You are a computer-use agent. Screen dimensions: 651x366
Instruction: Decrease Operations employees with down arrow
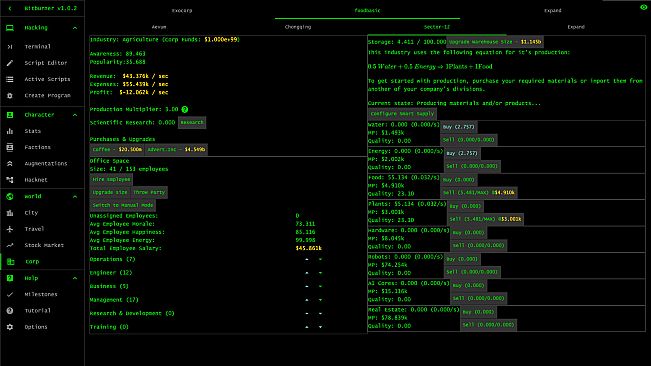coord(320,259)
